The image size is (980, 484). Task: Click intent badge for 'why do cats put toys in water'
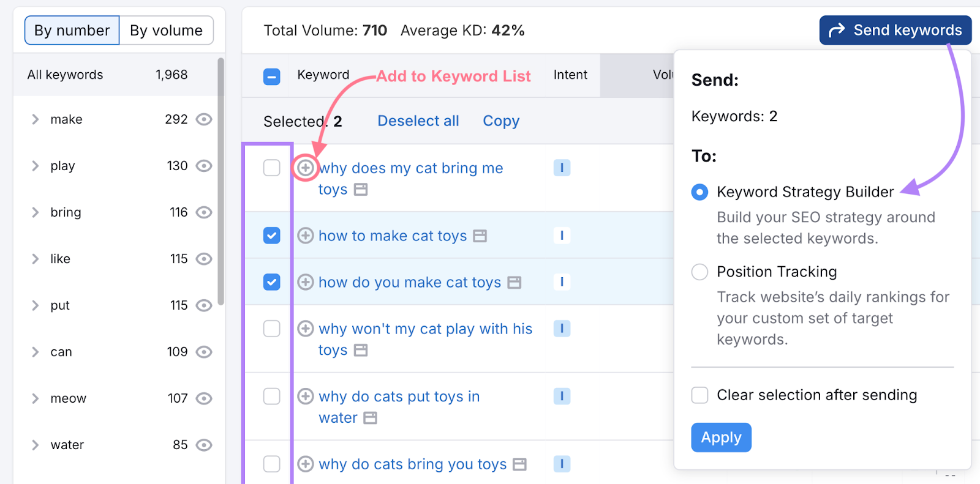click(x=562, y=397)
